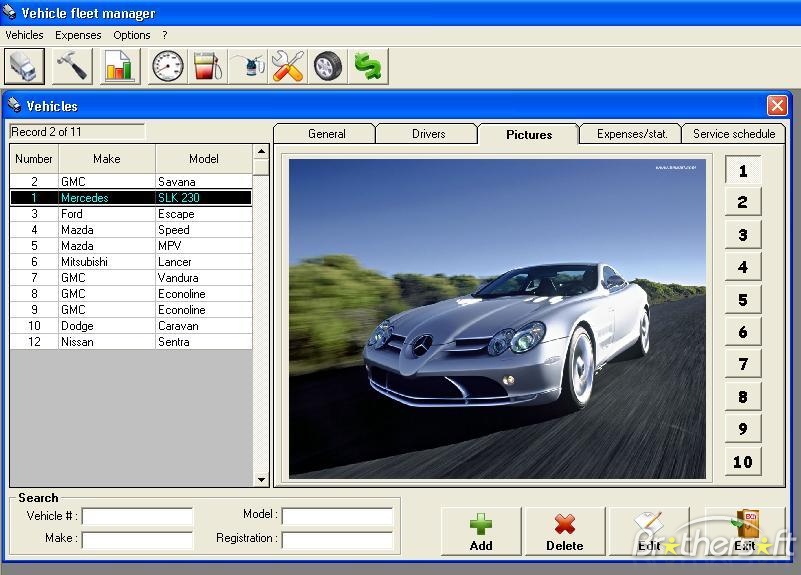The height and width of the screenshot is (575, 801).
Task: Open the Options menu
Action: point(132,35)
